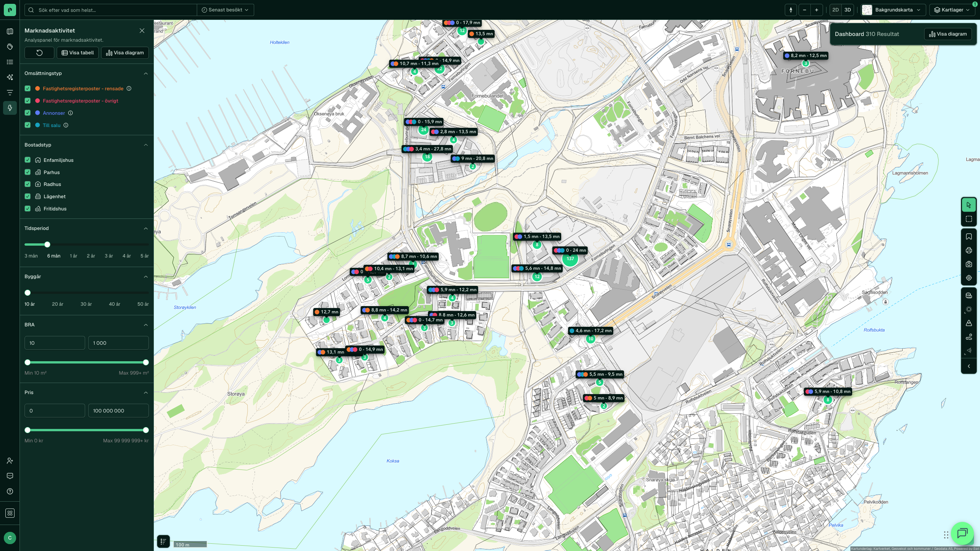
Task: Open the list view sidebar icon
Action: click(x=10, y=62)
